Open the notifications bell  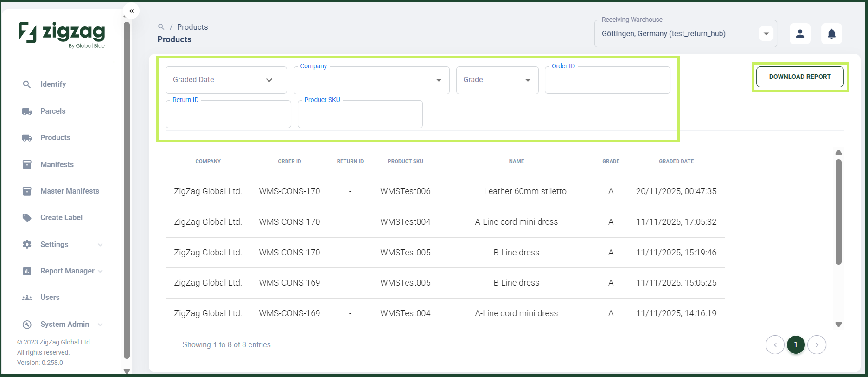[831, 33]
